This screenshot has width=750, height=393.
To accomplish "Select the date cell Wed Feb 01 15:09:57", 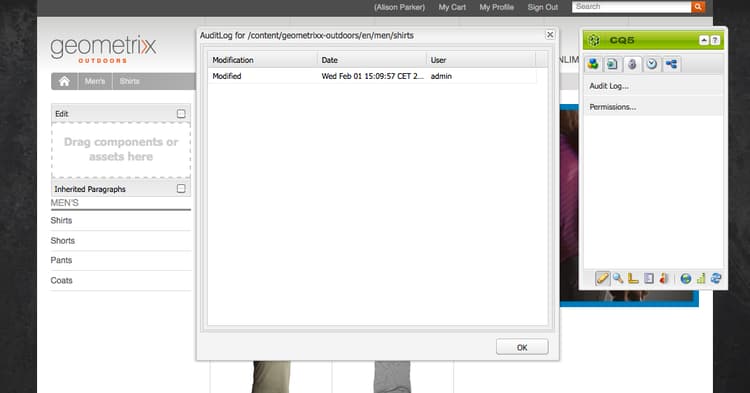I will point(372,76).
